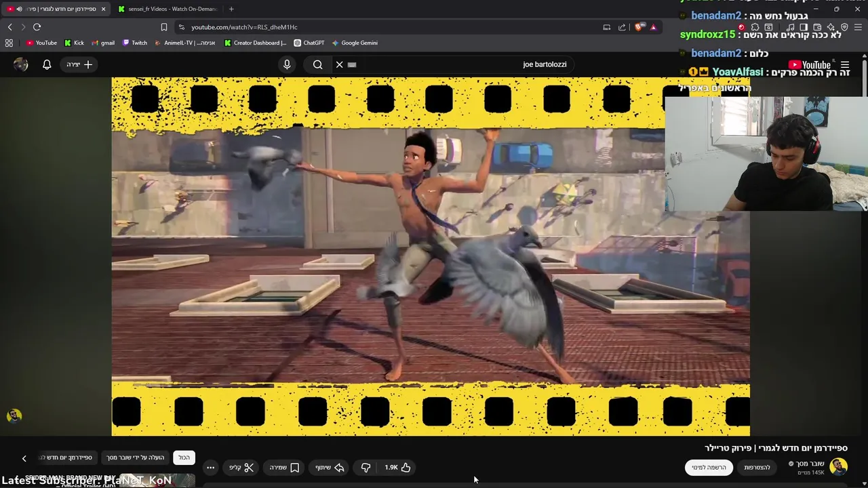Select the 'הכול' filter chip
Screen dimensions: 868x488
184,457
